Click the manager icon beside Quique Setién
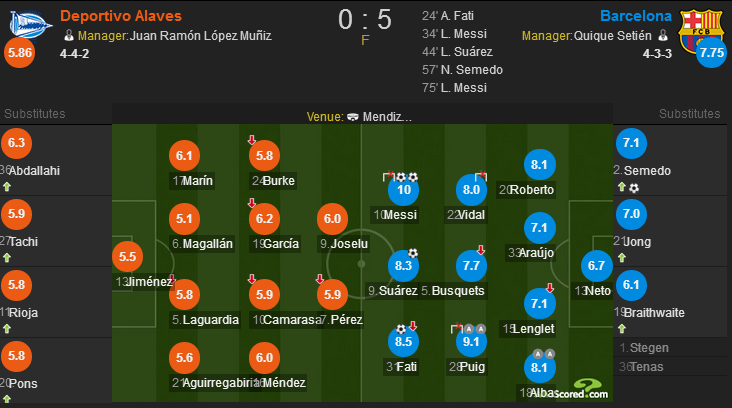This screenshot has height=408, width=732. pyautogui.click(x=663, y=35)
